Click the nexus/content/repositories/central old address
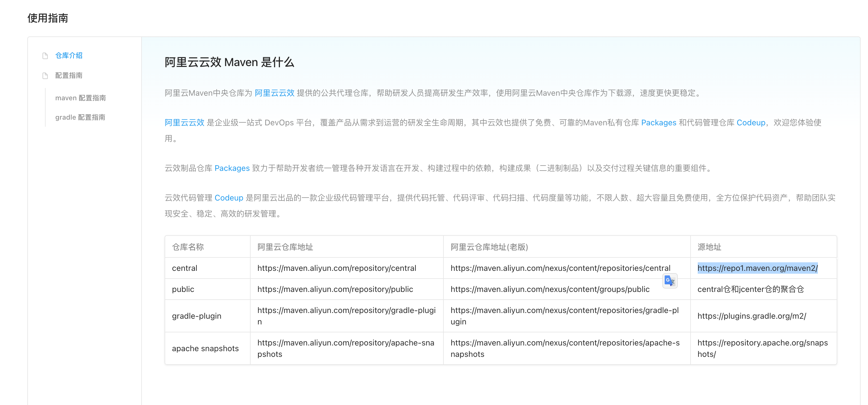Image resolution: width=868 pixels, height=405 pixels. pos(560,268)
